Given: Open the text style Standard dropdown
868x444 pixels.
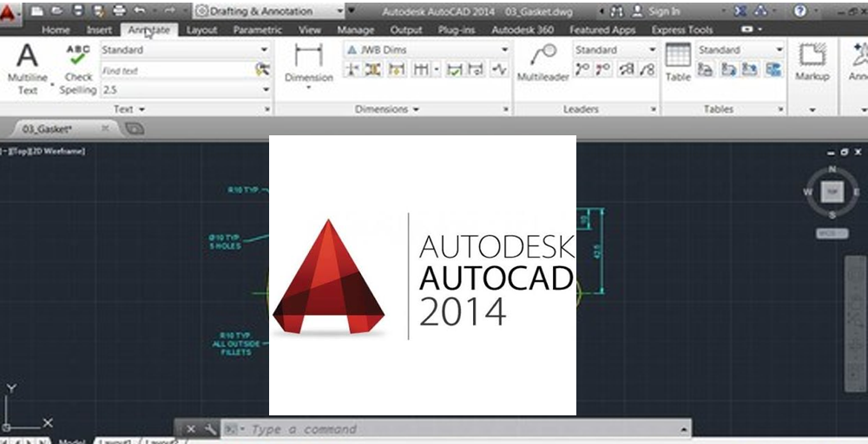Looking at the screenshot, I should 186,49.
